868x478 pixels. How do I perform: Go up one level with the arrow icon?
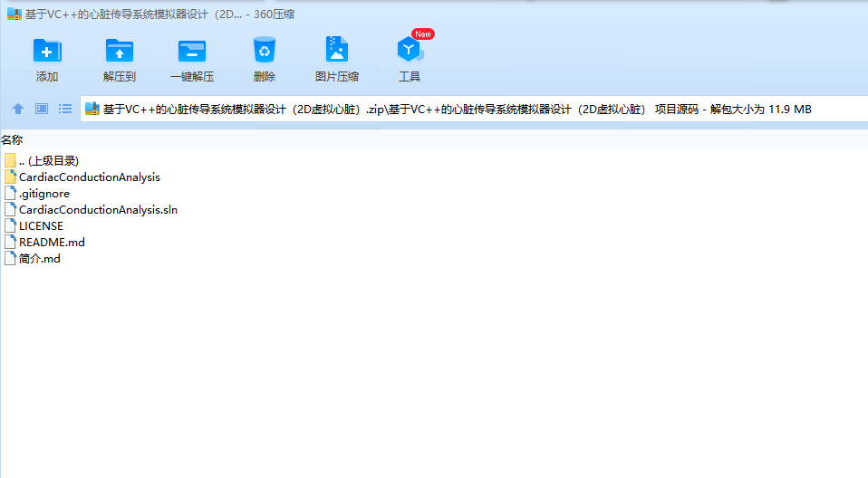(18, 109)
